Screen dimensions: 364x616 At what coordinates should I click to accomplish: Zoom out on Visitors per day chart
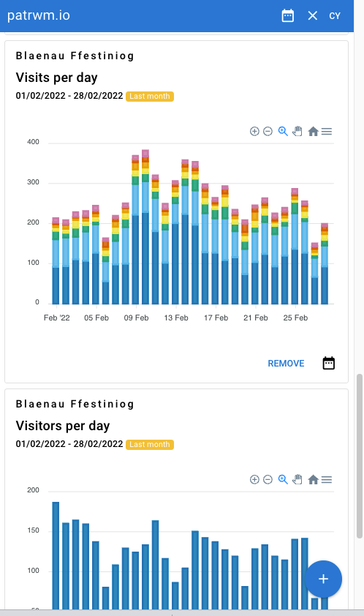[268, 479]
